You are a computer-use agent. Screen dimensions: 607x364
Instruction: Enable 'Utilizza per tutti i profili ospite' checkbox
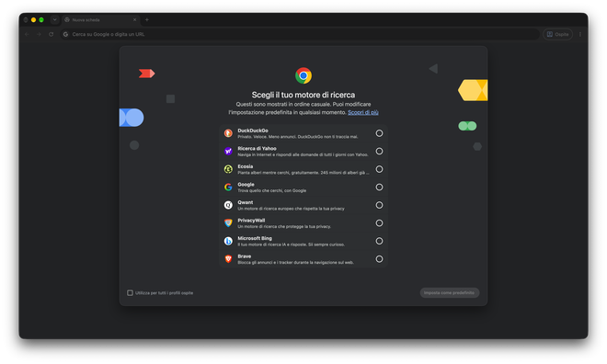pos(130,293)
